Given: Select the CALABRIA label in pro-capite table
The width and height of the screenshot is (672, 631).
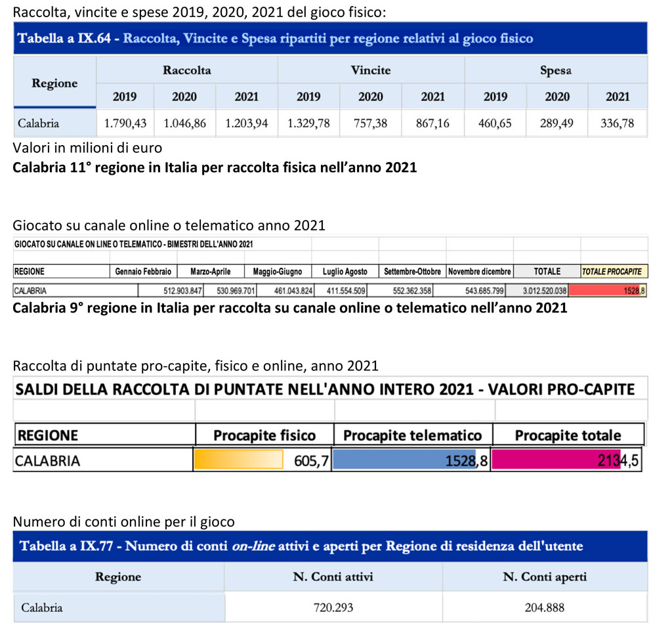Looking at the screenshot, I should coord(46,460).
